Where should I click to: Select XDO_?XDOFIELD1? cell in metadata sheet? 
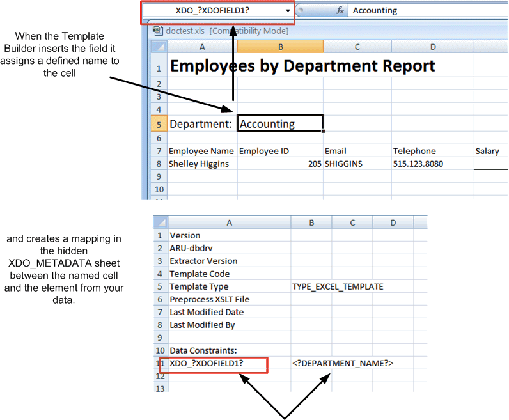pyautogui.click(x=230, y=363)
